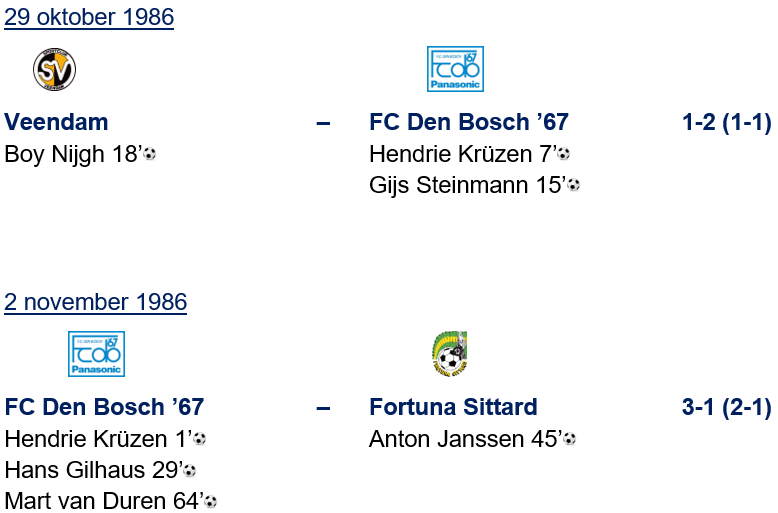Click the 3-1 (2-1) match score

click(726, 407)
